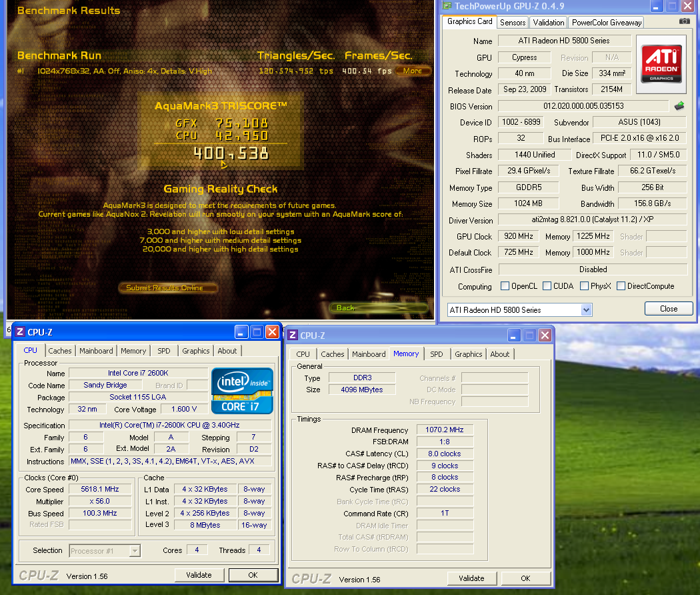700x595 pixels.
Task: Open Caches tab in the CPU-Z Memory window
Action: click(x=333, y=354)
